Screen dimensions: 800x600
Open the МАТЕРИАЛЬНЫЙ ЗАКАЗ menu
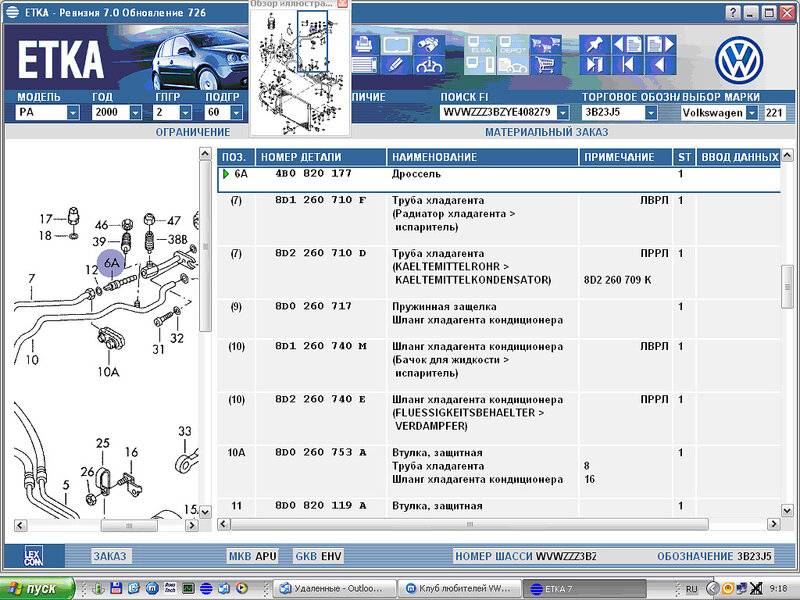tap(546, 132)
